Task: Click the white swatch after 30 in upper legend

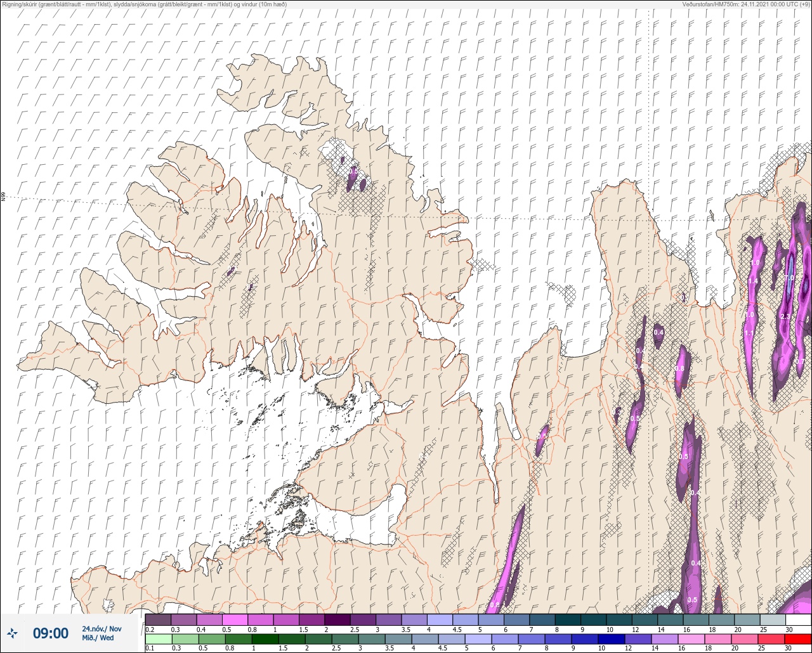Action: [x=798, y=619]
